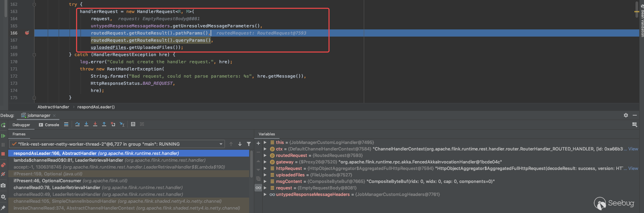Open the thread selector dropdown
Image resolution: width=644 pixels, height=213 pixels.
[x=221, y=144]
